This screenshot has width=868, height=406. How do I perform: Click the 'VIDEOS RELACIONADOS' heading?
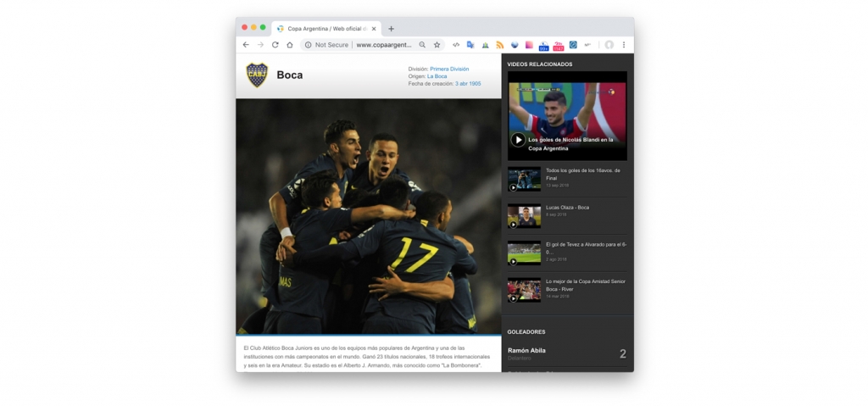(540, 64)
